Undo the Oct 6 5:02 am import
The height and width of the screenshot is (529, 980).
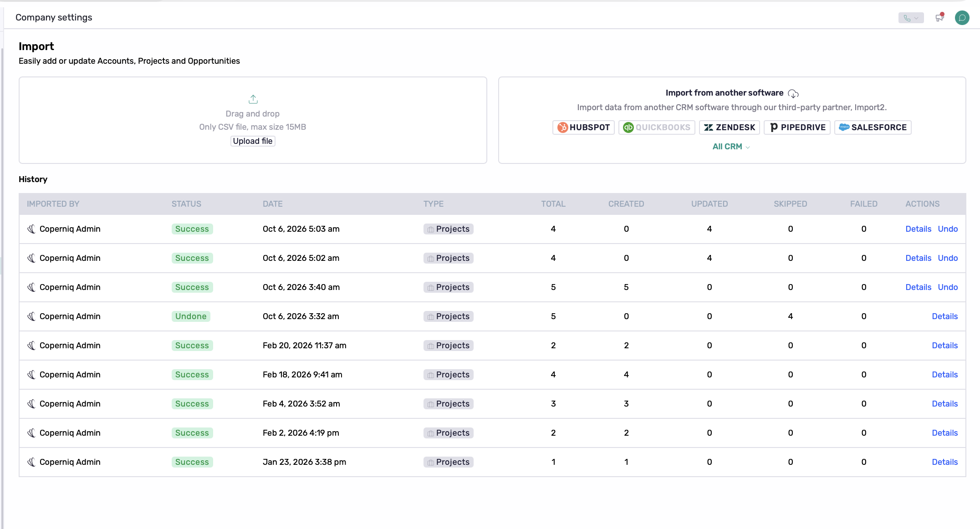tap(948, 258)
